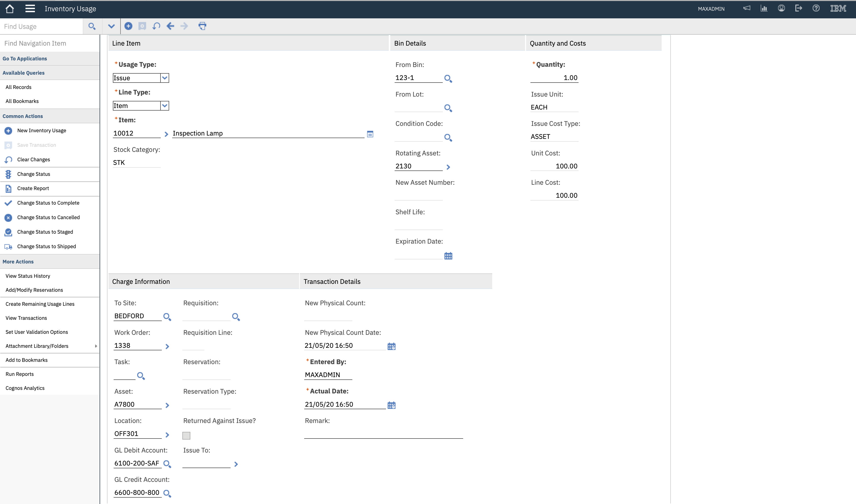Select View Status History action
Screen dimensions: 856x504
click(x=28, y=276)
